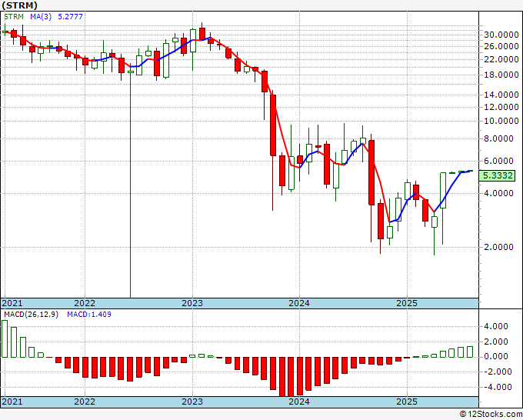Click the mid-2022 candle with the very long lower wick
Image resolution: width=523 pixels, height=420 pixels.
point(131,180)
